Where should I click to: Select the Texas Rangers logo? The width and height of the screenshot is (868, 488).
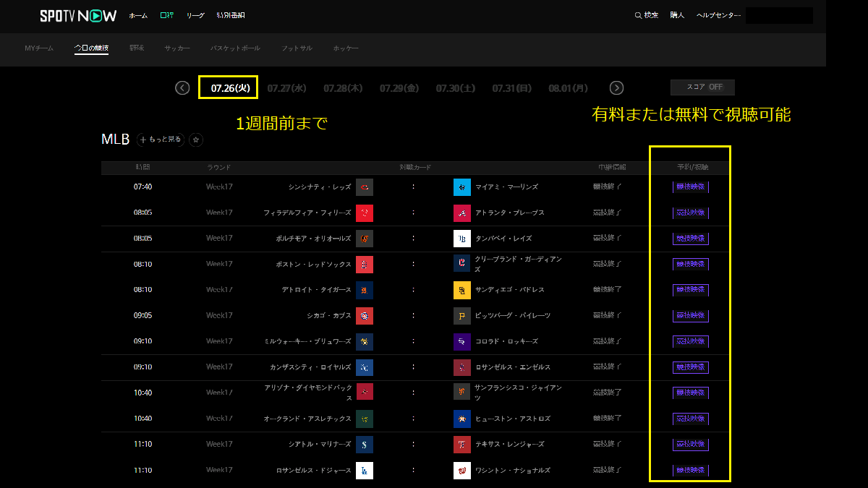(462, 445)
